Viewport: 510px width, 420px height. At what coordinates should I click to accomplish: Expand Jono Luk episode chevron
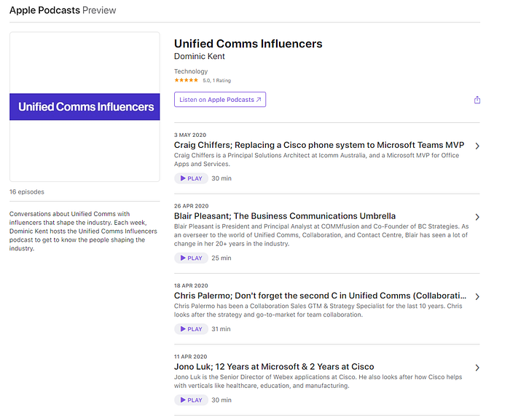(x=477, y=368)
